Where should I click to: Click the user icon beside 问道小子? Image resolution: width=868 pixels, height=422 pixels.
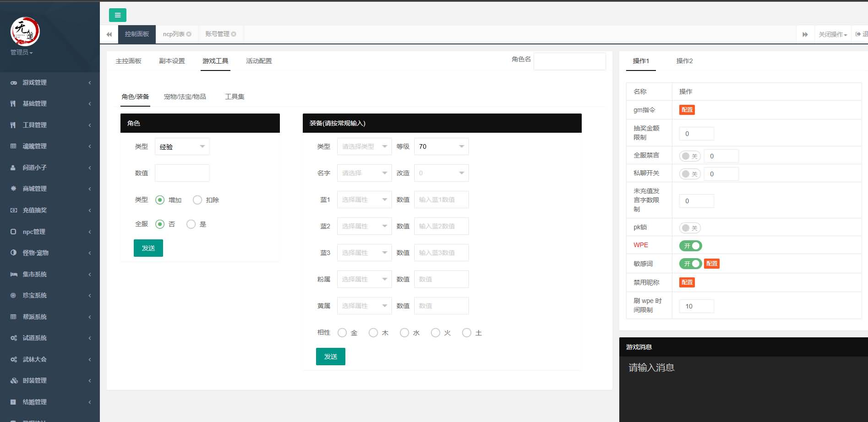click(13, 168)
